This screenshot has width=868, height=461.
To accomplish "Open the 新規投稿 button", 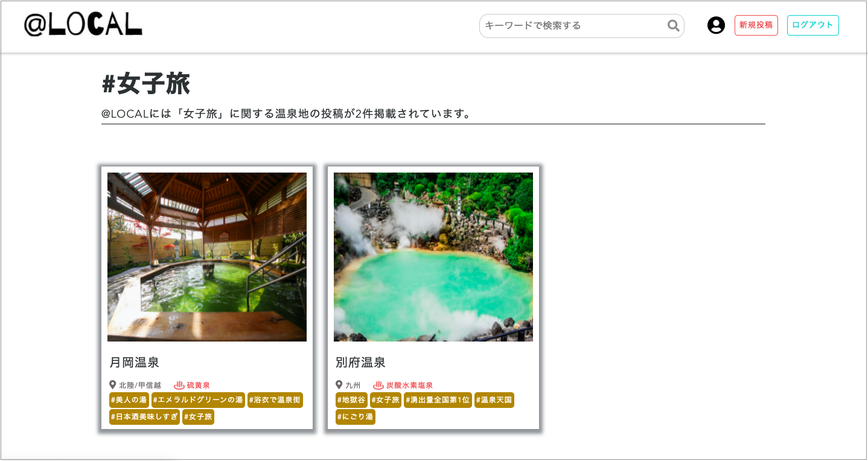I will point(756,25).
